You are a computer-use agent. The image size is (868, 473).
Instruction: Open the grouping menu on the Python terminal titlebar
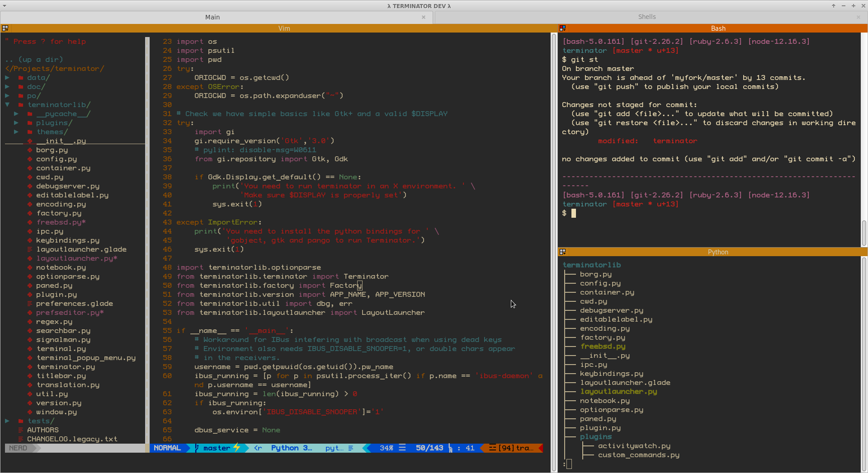click(x=562, y=252)
